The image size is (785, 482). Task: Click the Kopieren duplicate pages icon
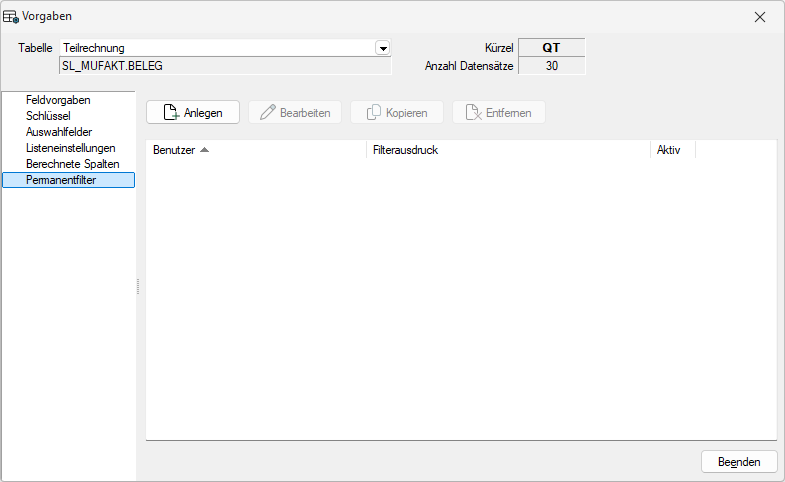pyautogui.click(x=373, y=113)
